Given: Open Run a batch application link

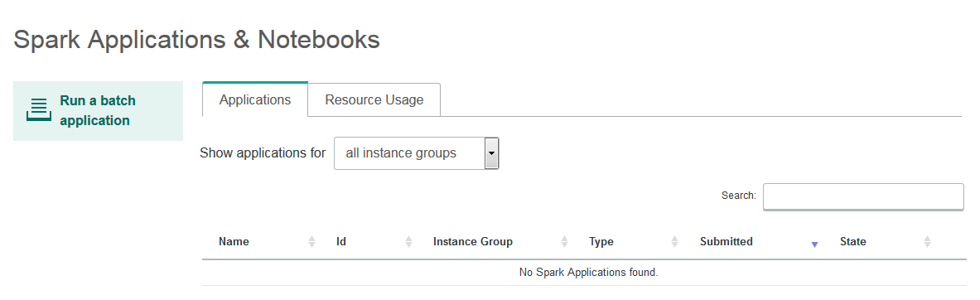Looking at the screenshot, I should [98, 110].
